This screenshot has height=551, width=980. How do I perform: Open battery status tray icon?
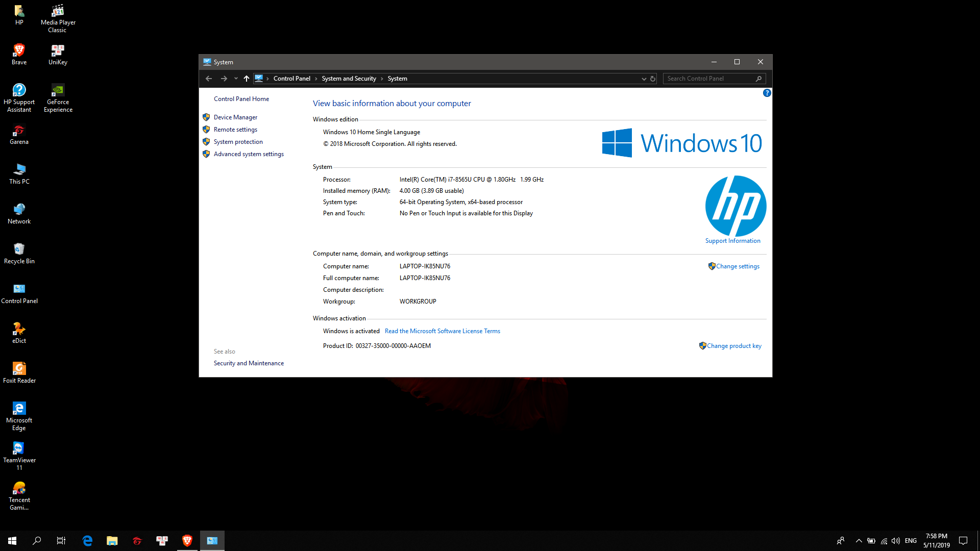click(x=871, y=541)
